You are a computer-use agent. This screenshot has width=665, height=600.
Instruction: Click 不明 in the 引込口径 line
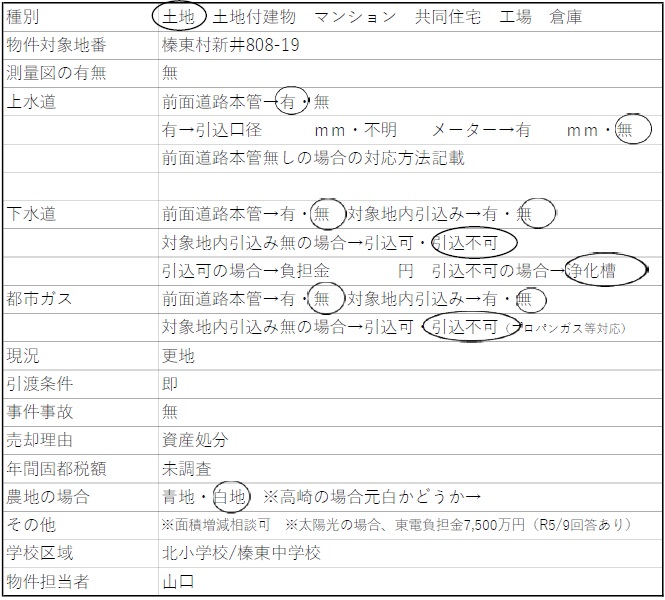[x=380, y=130]
